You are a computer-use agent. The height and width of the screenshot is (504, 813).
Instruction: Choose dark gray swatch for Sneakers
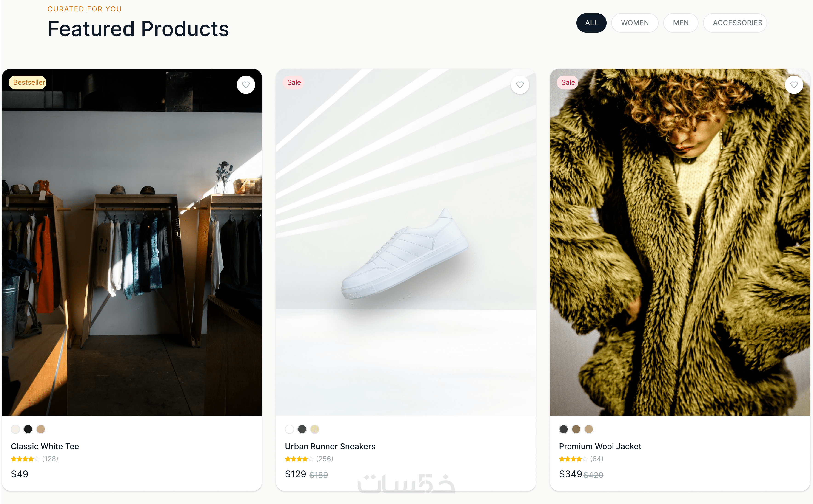pyautogui.click(x=302, y=429)
